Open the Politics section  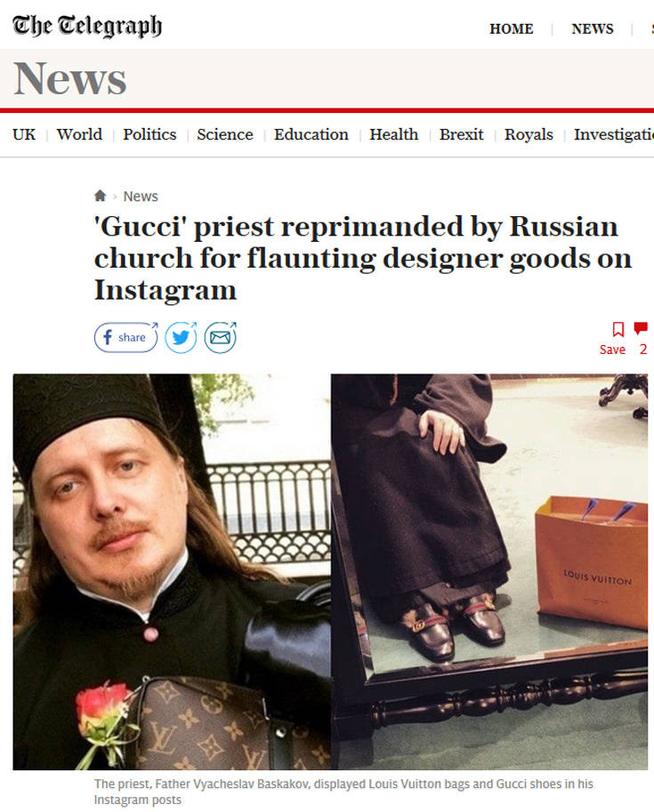[x=149, y=134]
